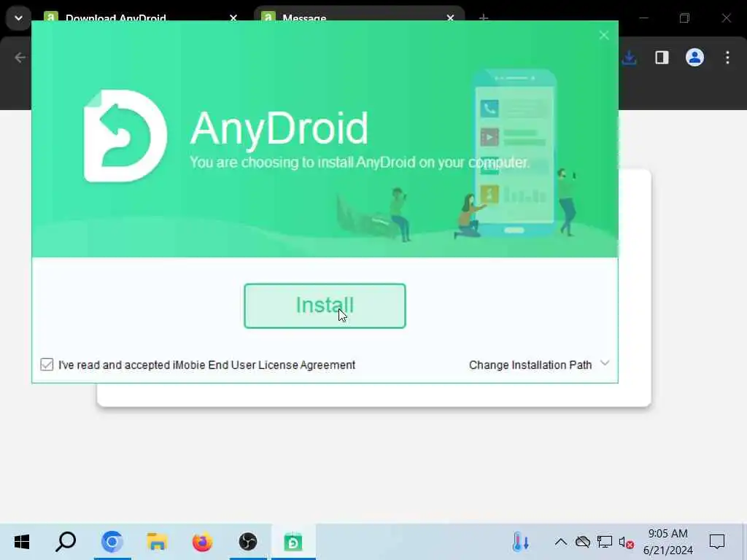Click the weather thermometer taskbar icon
This screenshot has height=560, width=747.
click(520, 542)
